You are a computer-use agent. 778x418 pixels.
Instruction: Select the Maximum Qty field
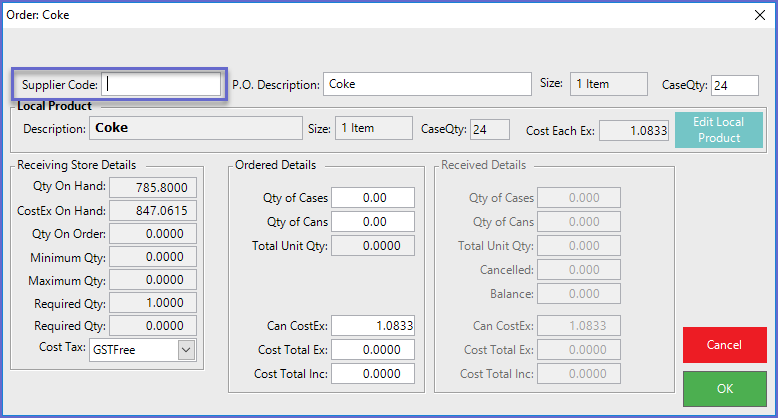(153, 280)
